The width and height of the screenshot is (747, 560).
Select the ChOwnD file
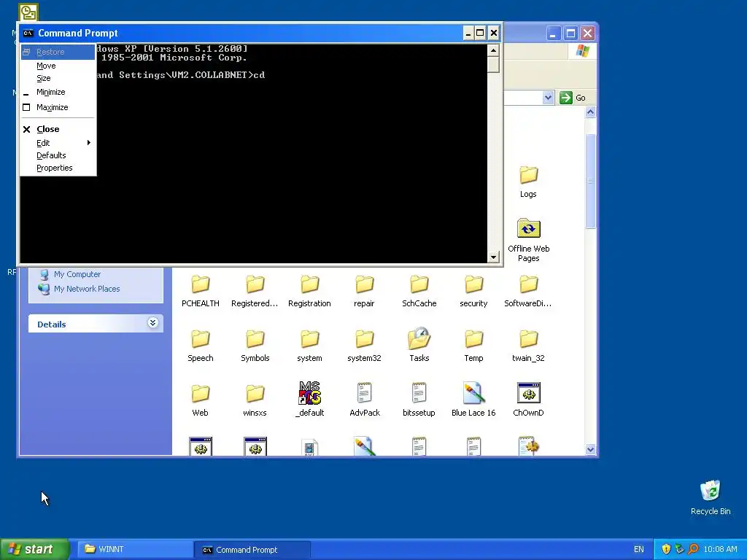528,400
